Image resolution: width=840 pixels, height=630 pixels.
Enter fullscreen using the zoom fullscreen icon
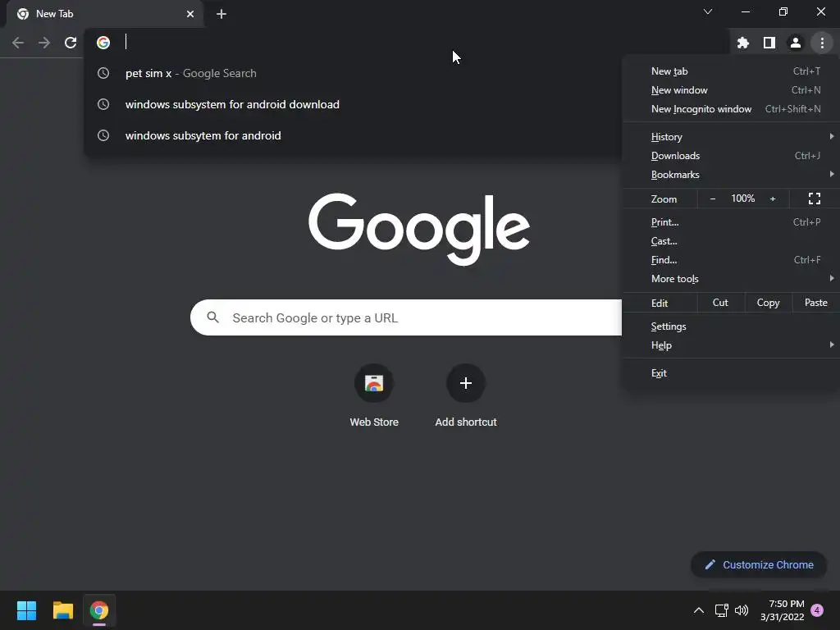[815, 199]
